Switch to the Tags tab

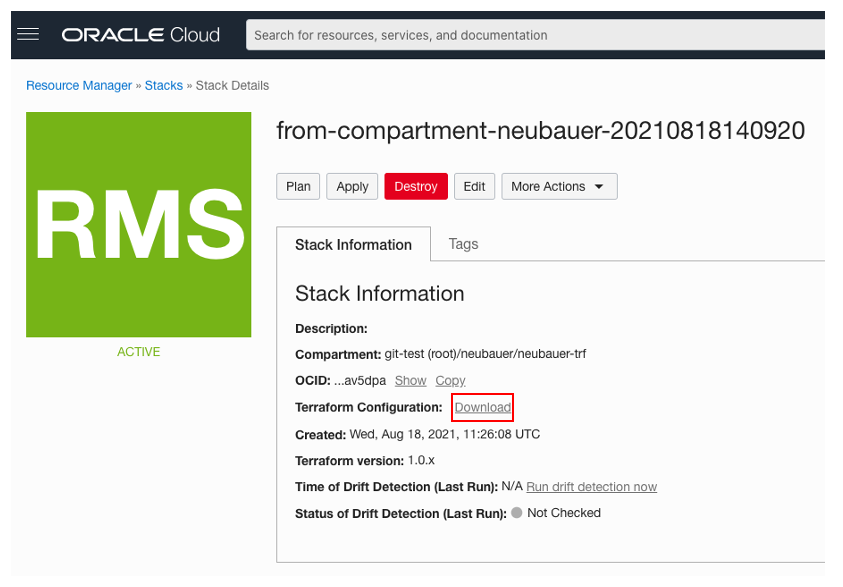tap(463, 244)
